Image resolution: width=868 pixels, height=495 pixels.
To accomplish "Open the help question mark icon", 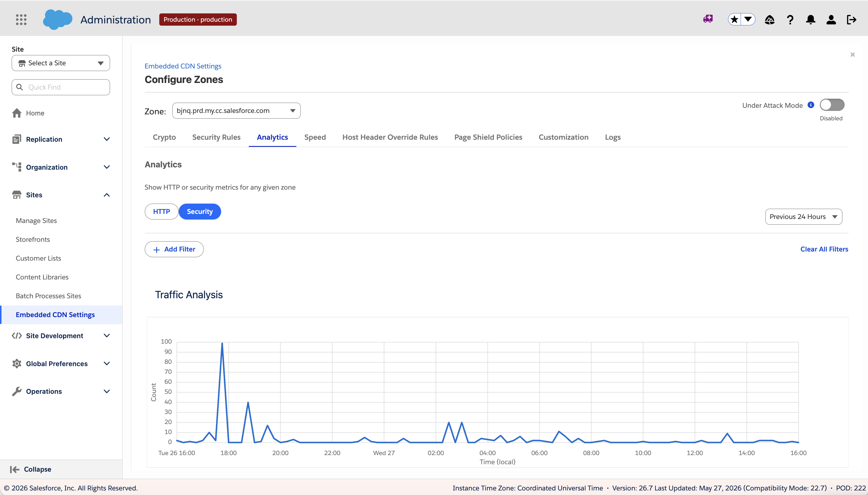I will click(790, 20).
